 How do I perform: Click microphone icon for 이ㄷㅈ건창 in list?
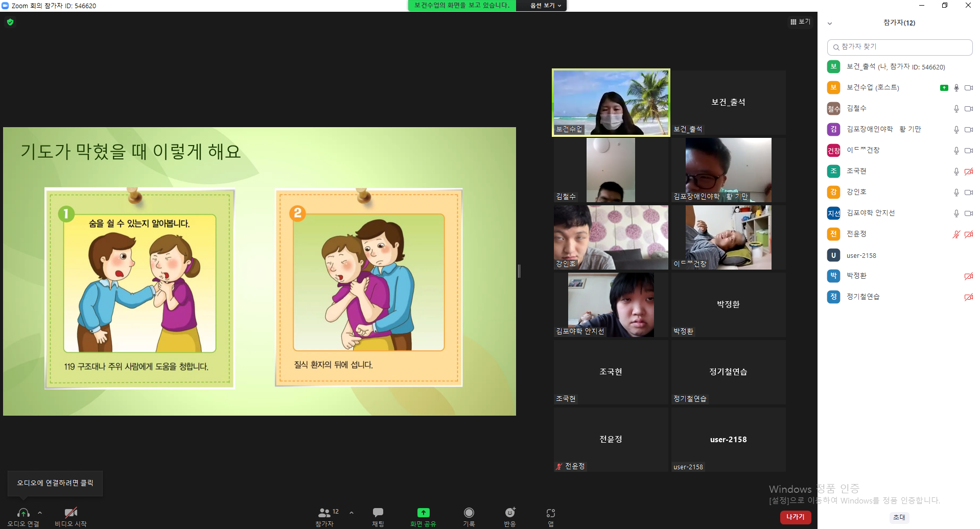click(956, 151)
